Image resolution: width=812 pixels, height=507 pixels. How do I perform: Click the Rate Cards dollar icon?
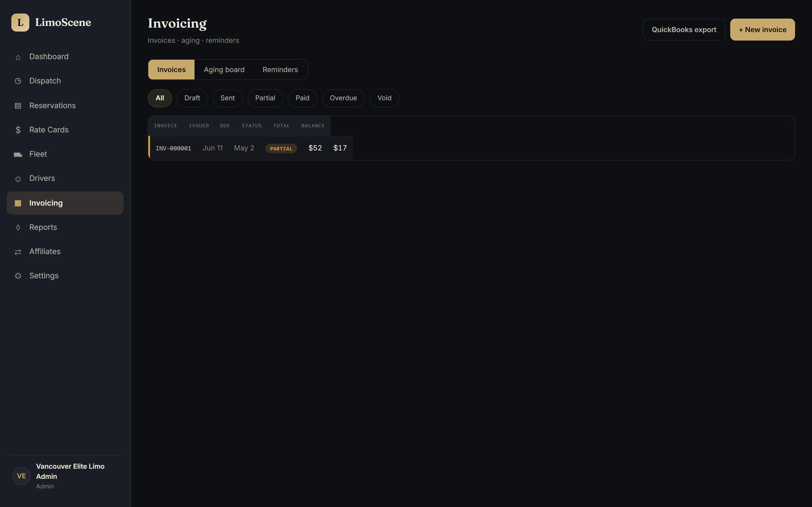(x=18, y=130)
